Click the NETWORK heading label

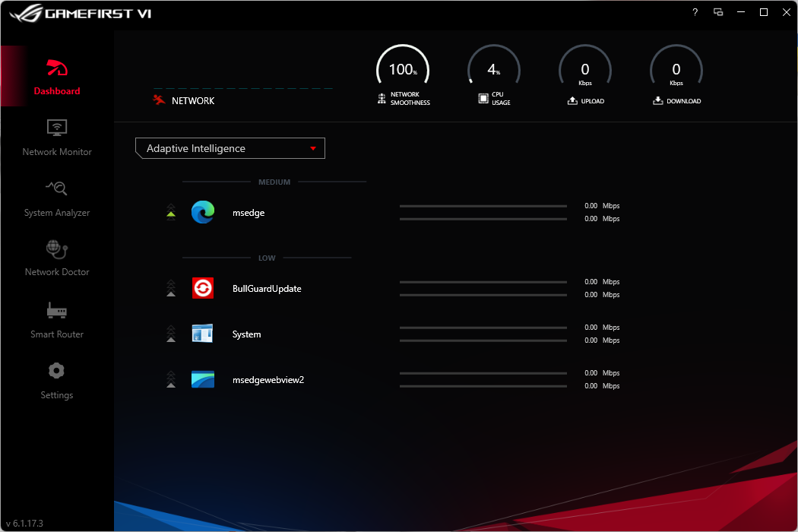coord(193,101)
